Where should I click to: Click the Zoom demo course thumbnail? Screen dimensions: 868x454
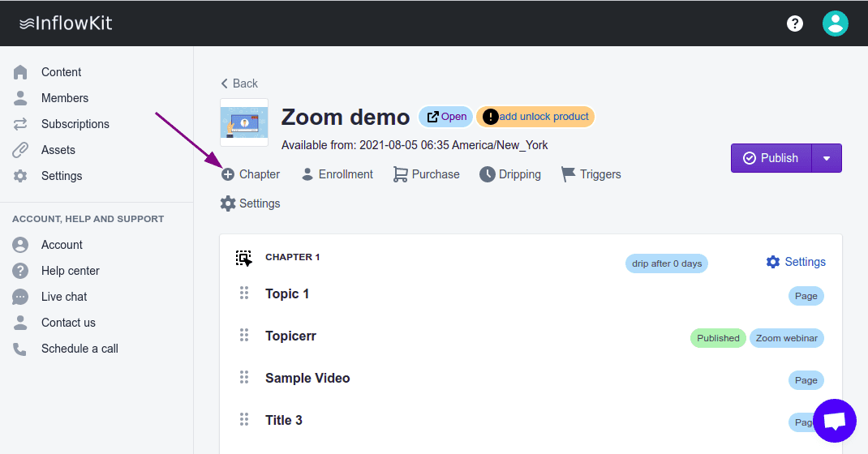(x=244, y=122)
